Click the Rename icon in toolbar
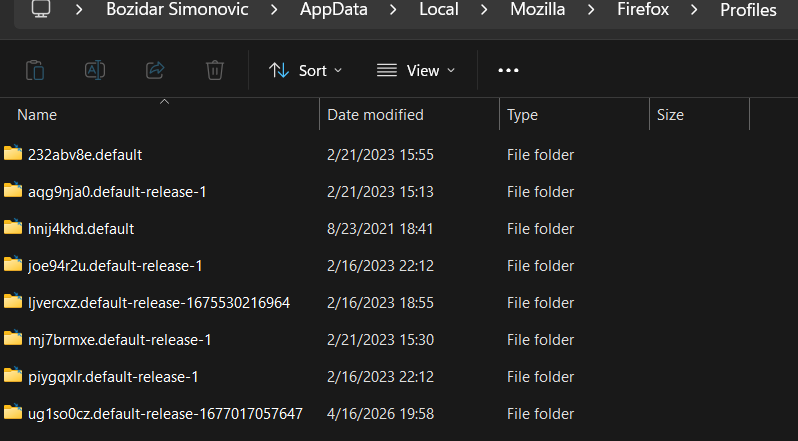This screenshot has height=441, width=798. point(95,70)
